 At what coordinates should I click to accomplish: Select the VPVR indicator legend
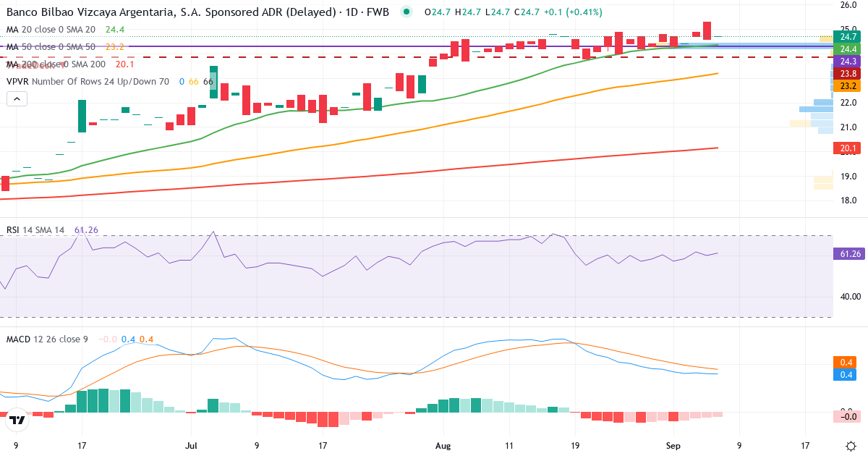pyautogui.click(x=88, y=82)
